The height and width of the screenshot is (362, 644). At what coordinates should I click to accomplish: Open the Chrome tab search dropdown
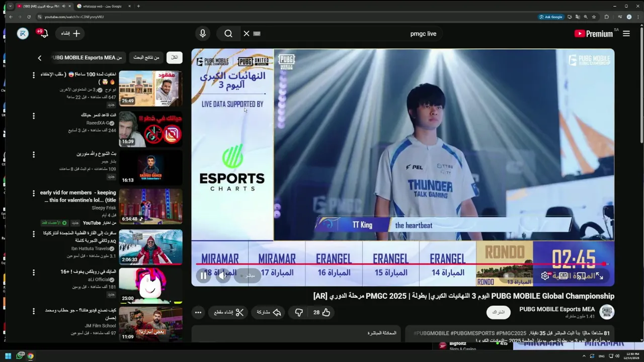click(x=10, y=6)
